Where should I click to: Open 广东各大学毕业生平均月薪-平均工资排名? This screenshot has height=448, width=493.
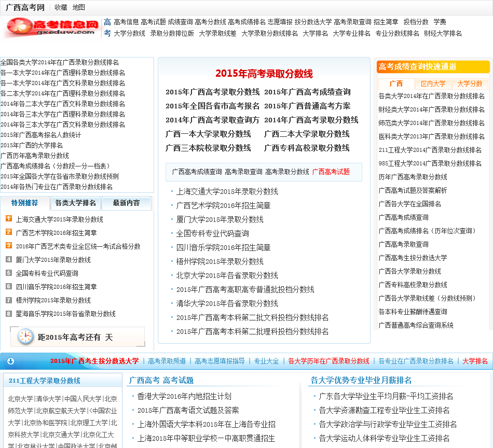pos(386,396)
